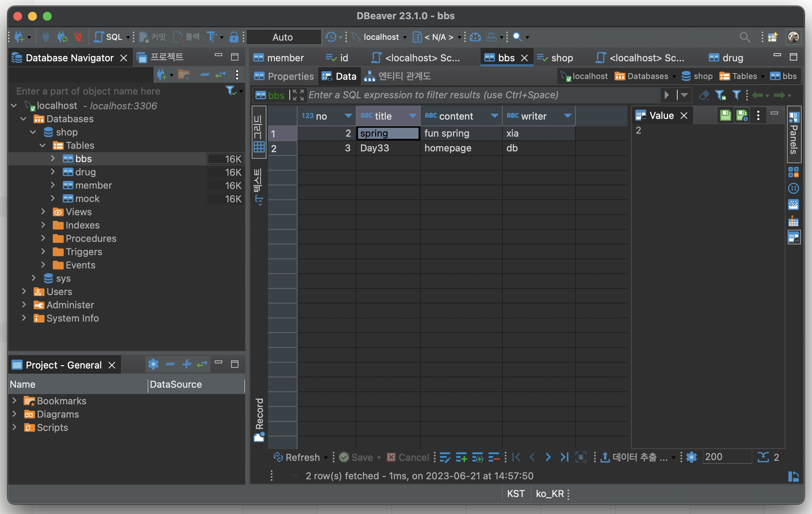Toggle the Panels side view
812x514 pixels.
coord(794,135)
